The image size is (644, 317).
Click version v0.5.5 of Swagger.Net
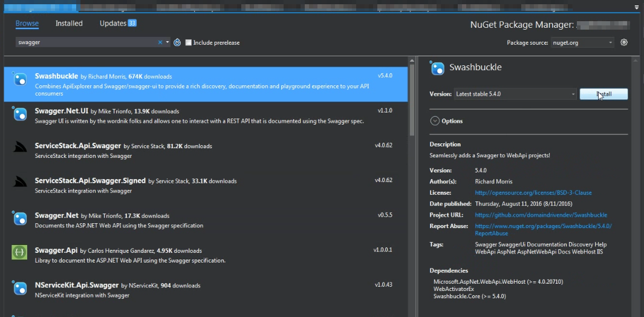click(385, 215)
